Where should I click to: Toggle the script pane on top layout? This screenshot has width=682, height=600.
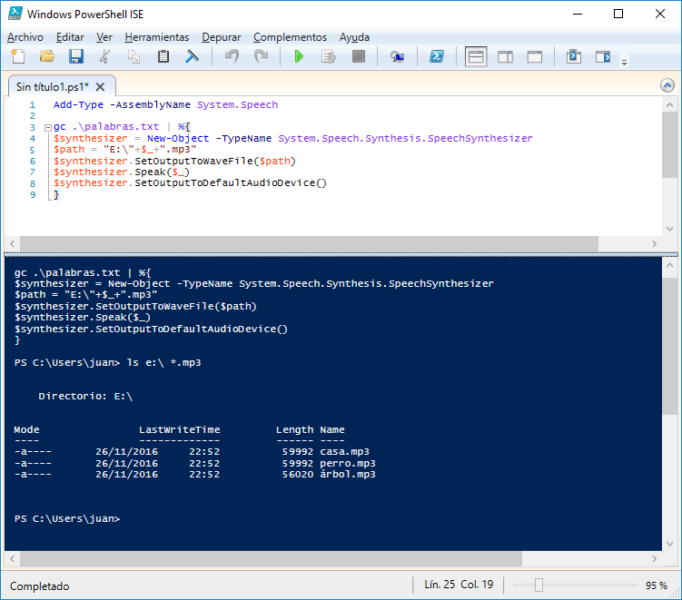(x=476, y=57)
